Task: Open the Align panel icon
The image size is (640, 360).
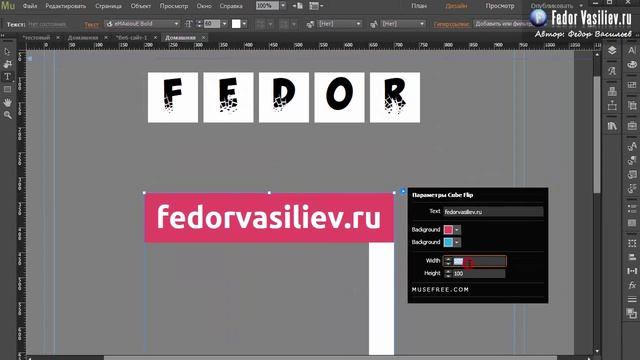Action: 632,257
